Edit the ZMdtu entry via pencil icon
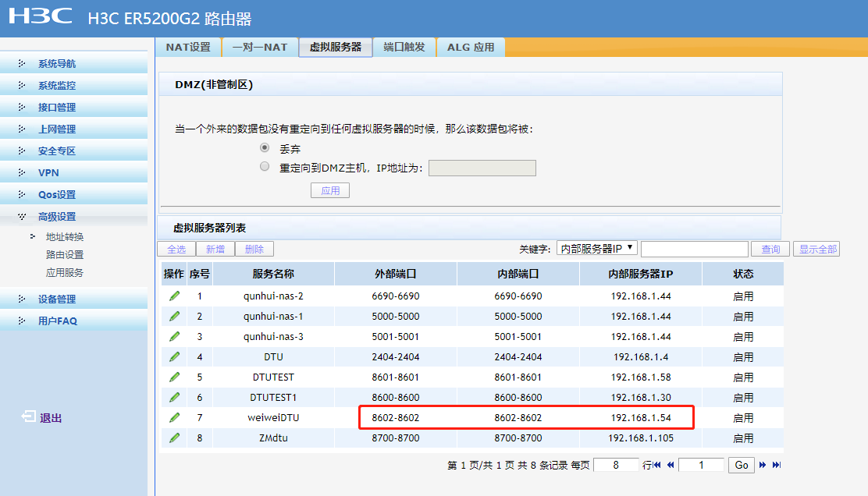This screenshot has width=868, height=496. pyautogui.click(x=174, y=438)
